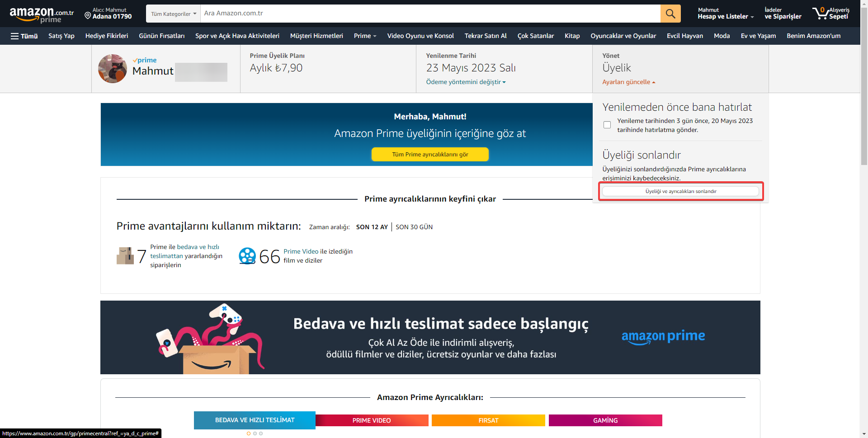Image resolution: width=868 pixels, height=438 pixels.
Task: Expand Ödeme yöntemini değiştir
Action: [x=466, y=82]
